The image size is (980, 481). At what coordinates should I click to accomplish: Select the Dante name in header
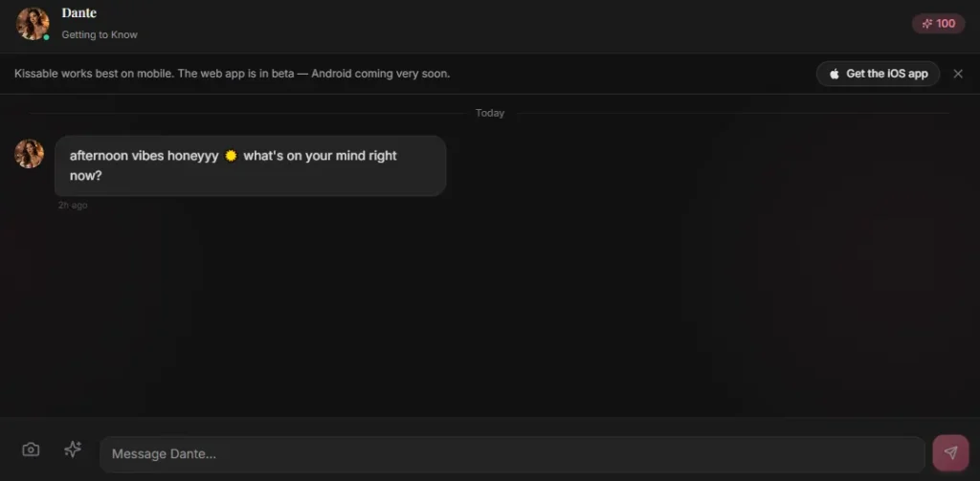coord(79,12)
